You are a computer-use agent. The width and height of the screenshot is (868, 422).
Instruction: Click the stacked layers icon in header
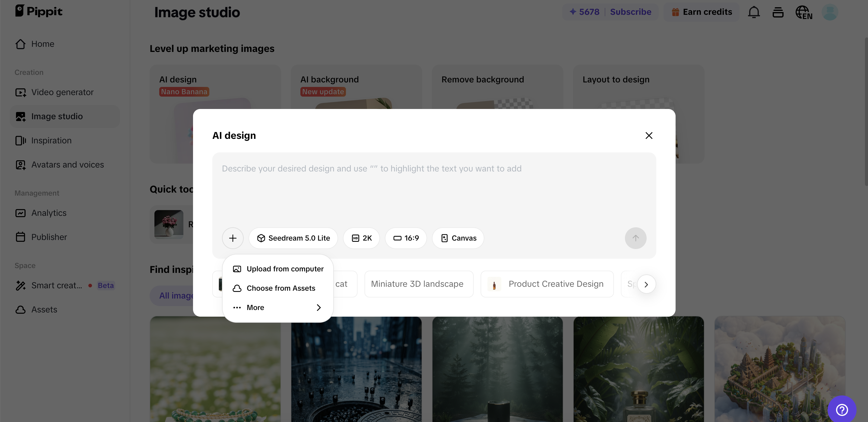(778, 12)
